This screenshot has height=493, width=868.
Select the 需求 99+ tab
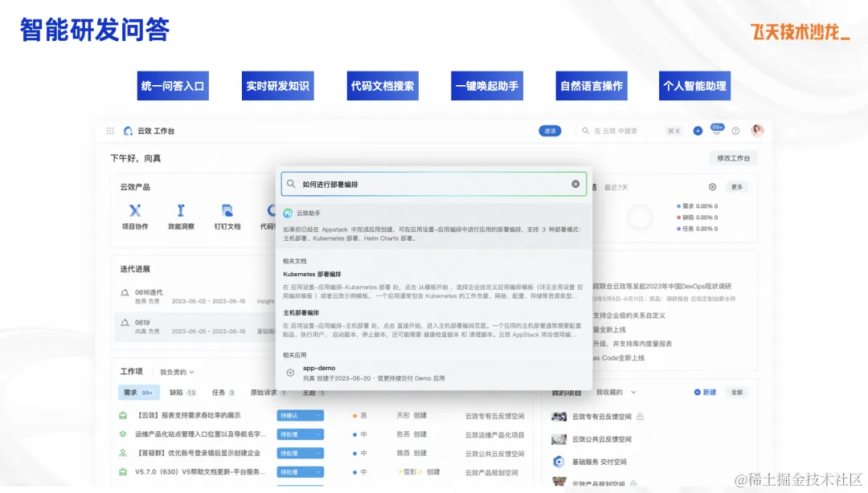click(138, 393)
